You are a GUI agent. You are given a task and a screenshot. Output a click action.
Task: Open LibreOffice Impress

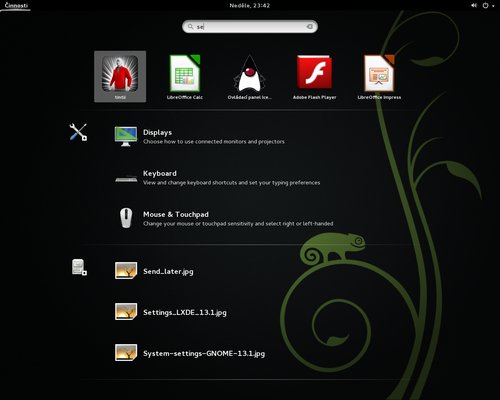click(379, 76)
